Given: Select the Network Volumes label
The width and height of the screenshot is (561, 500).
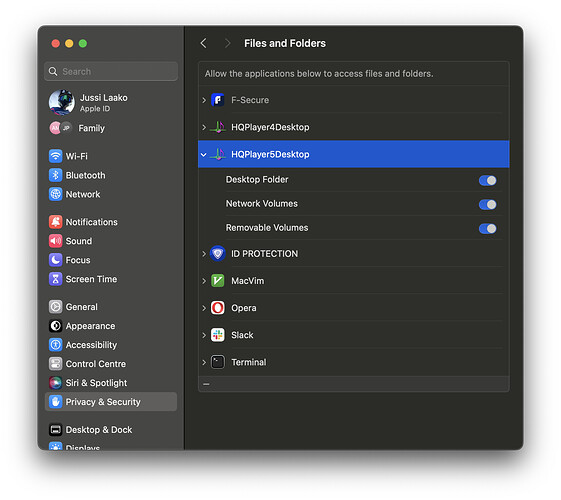Looking at the screenshot, I should coord(262,204).
